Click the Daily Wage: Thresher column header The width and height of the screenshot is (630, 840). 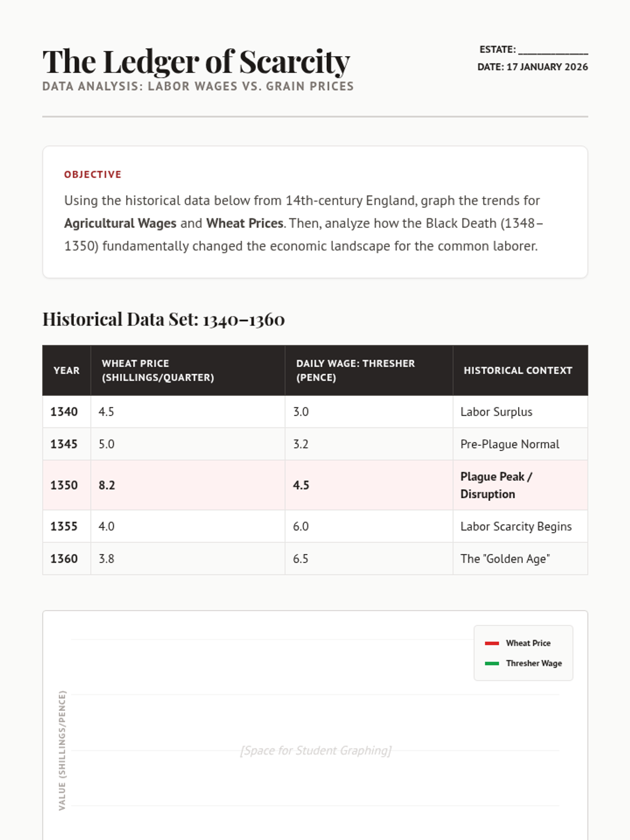click(355, 371)
